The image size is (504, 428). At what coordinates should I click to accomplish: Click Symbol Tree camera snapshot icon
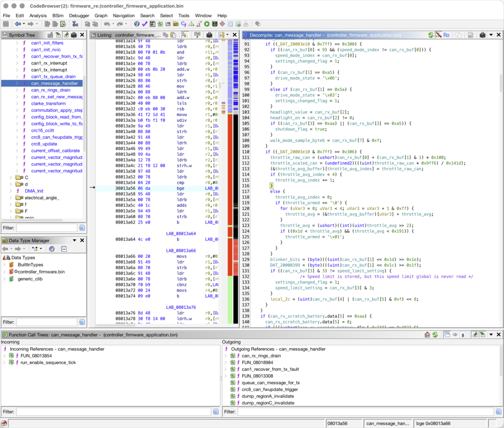pyautogui.click(x=74, y=35)
